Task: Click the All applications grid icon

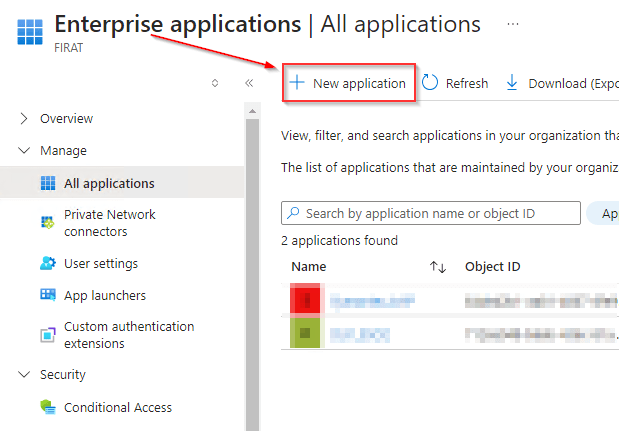Action: click(47, 183)
